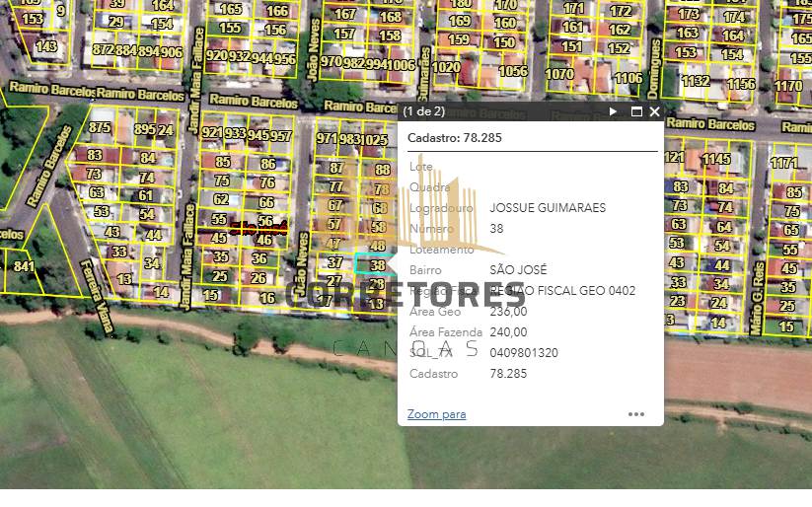Screen dimensions: 812x507
Task: Select parcel 1020 on the map
Action: [446, 68]
